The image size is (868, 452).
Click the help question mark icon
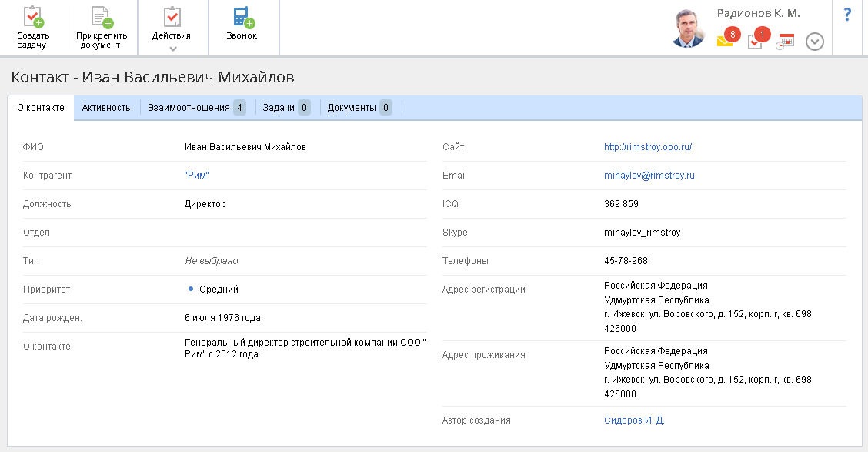click(847, 15)
